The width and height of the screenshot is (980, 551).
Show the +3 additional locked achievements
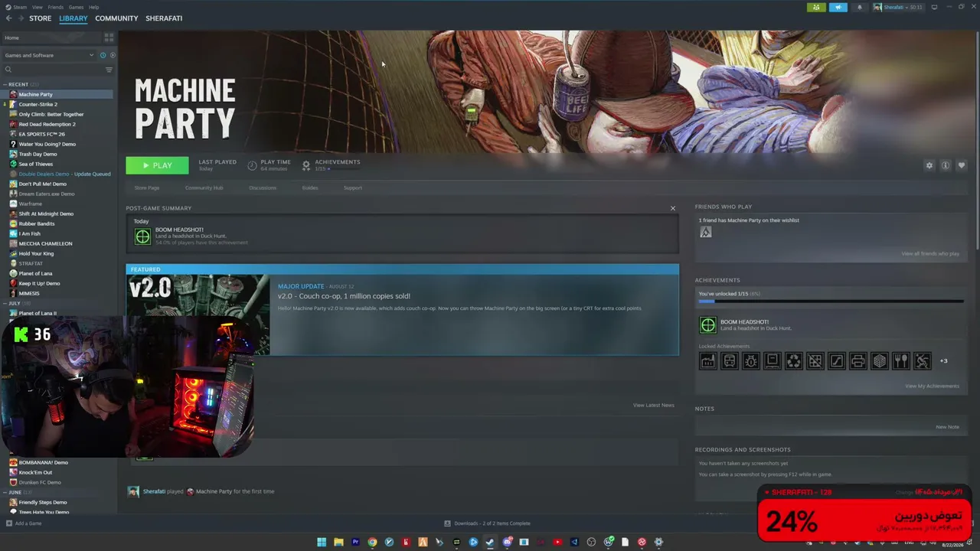pos(943,361)
